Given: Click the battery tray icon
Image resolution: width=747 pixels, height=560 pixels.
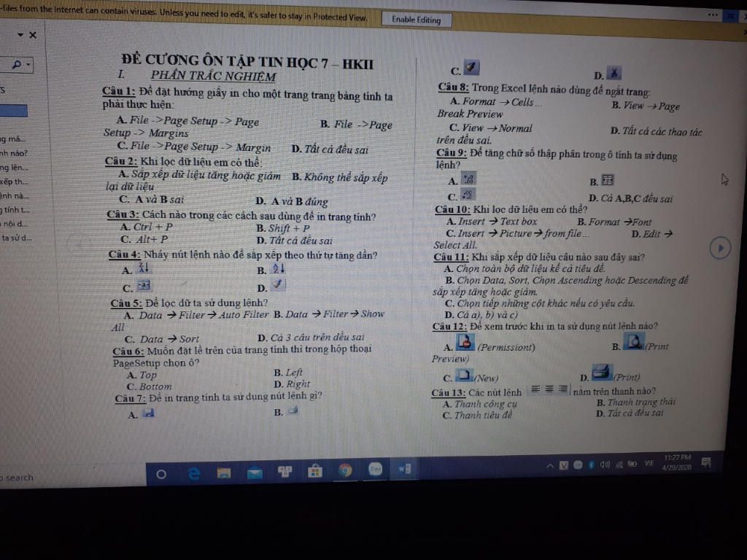Looking at the screenshot, I should [x=632, y=464].
